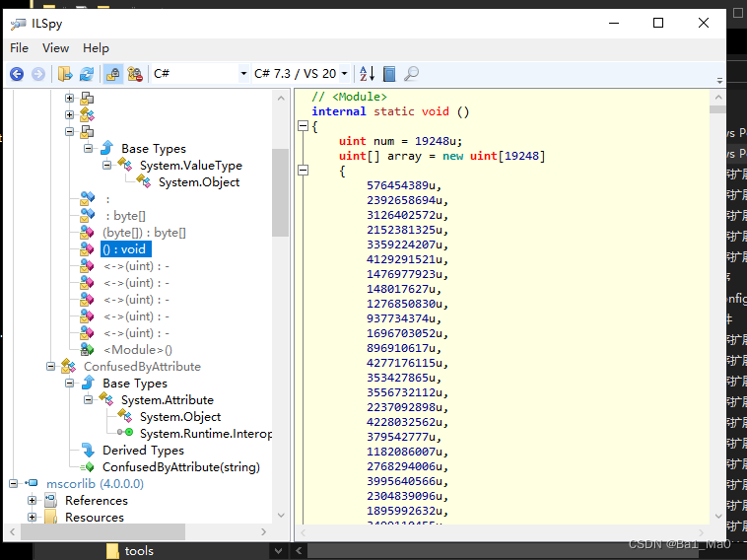
Task: Collapse the System.ValueType node
Action: click(106, 166)
